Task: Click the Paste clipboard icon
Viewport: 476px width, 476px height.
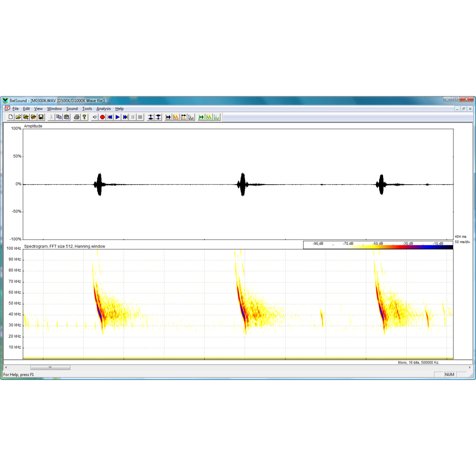Action: click(x=67, y=117)
